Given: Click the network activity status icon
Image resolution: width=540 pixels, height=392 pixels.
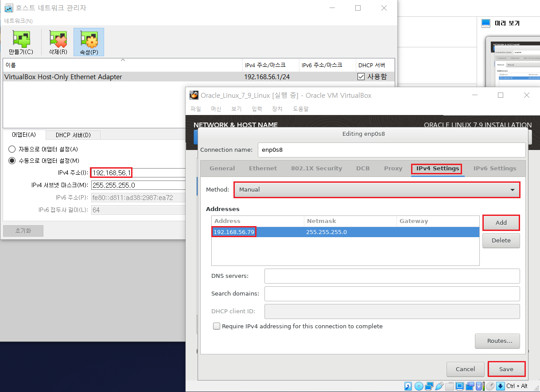Looking at the screenshot, I should (429, 386).
